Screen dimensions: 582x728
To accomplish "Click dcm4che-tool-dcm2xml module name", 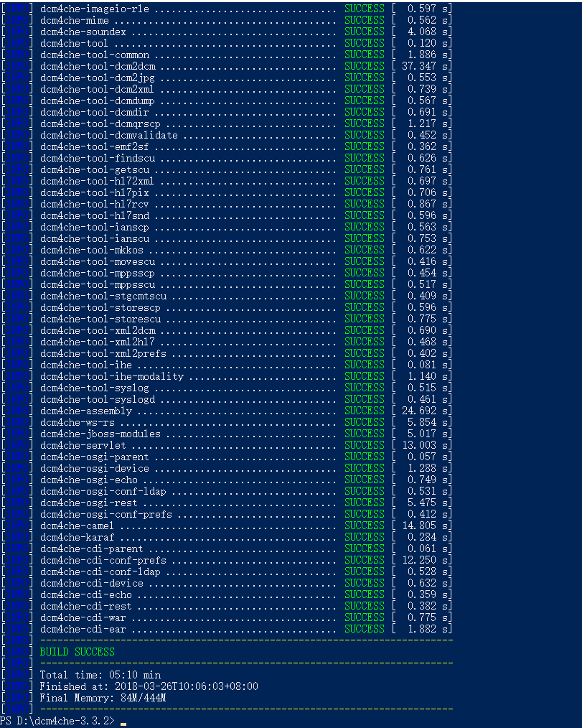I will click(x=97, y=89).
